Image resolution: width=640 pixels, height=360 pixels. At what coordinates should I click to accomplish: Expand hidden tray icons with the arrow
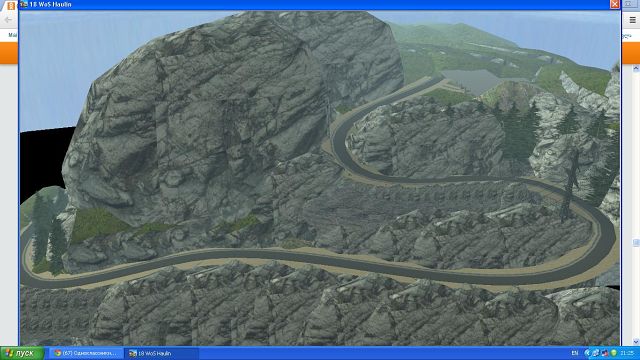pyautogui.click(x=587, y=353)
